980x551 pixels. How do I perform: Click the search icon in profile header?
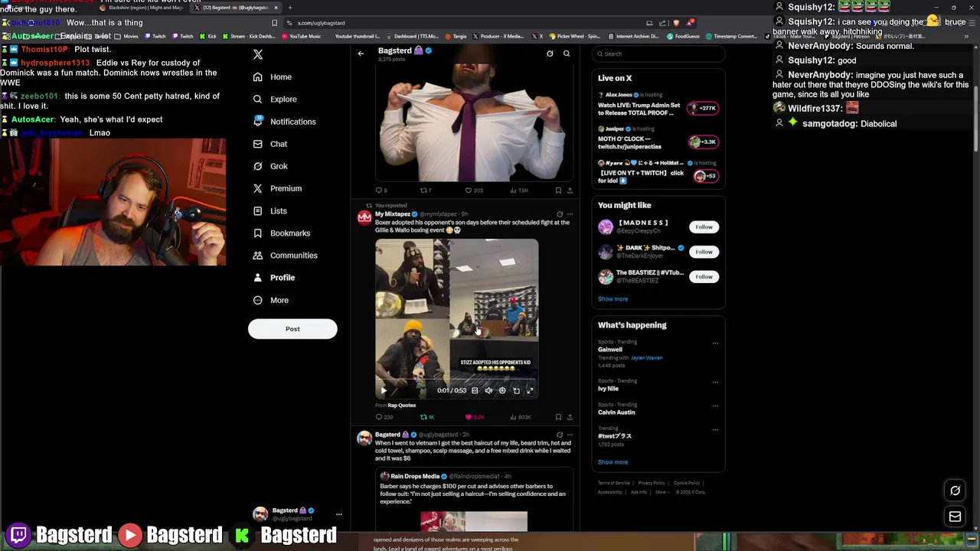(567, 54)
